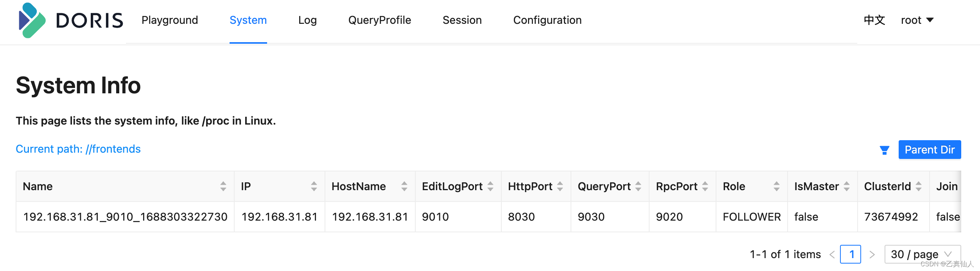Sort table by Name column
Screen dimensions: 980x271
click(x=223, y=186)
